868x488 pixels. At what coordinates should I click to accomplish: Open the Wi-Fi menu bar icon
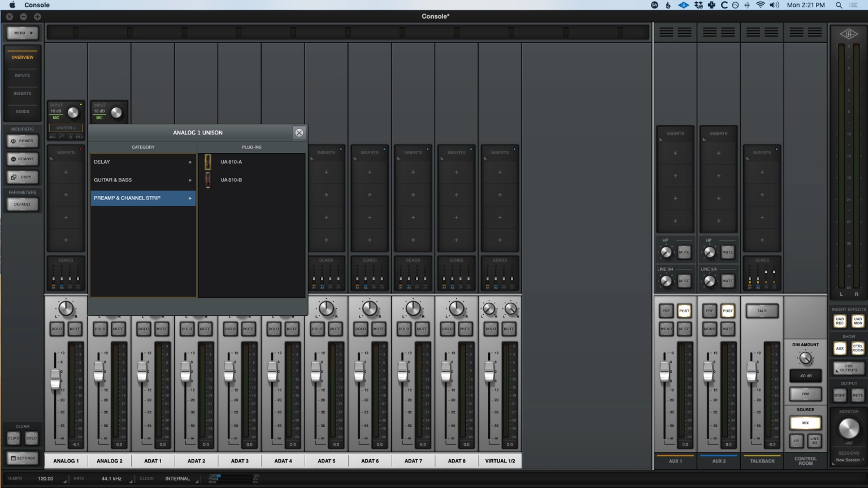click(x=760, y=5)
